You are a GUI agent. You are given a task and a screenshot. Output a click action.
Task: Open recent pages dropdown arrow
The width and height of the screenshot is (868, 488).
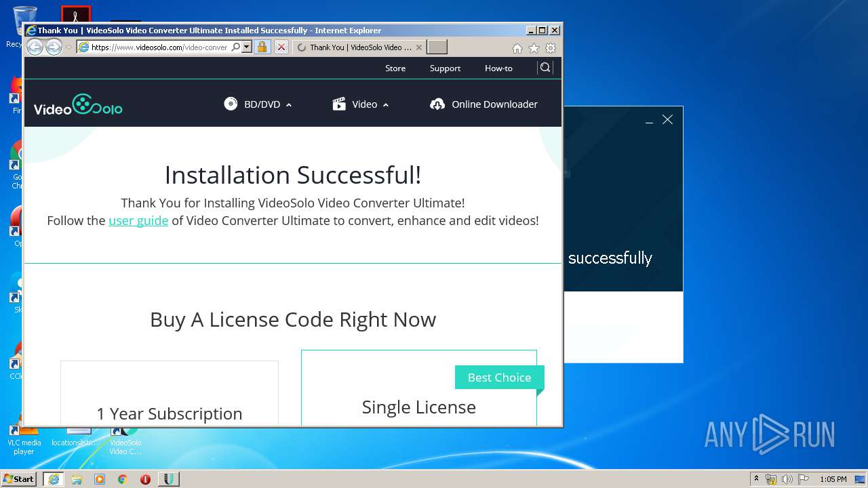pos(68,47)
